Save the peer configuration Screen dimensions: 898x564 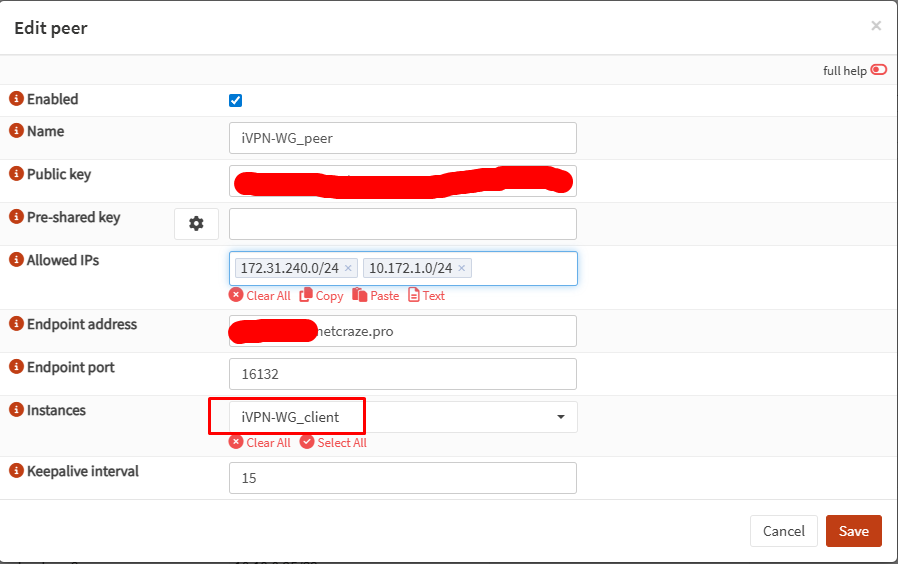tap(853, 531)
